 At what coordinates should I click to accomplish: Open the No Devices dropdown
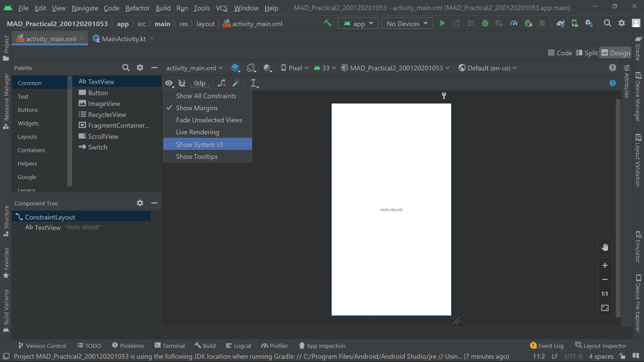[x=407, y=23]
